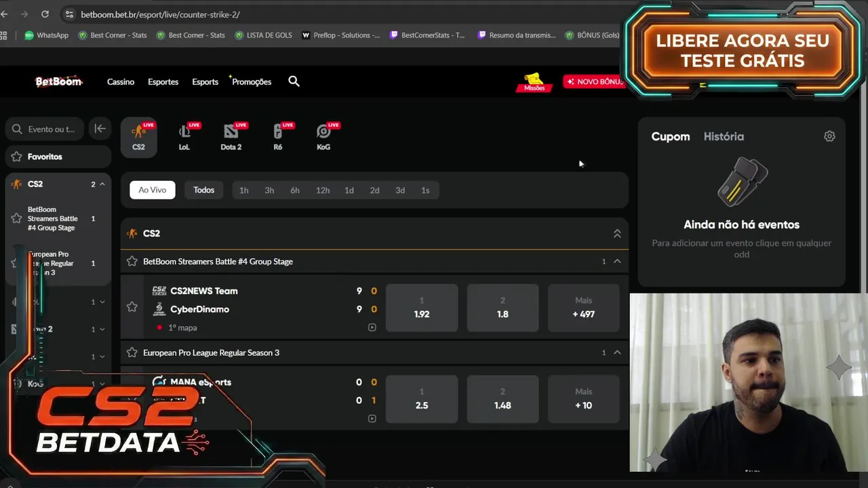
Task: Filter events by 1s
Action: [425, 190]
